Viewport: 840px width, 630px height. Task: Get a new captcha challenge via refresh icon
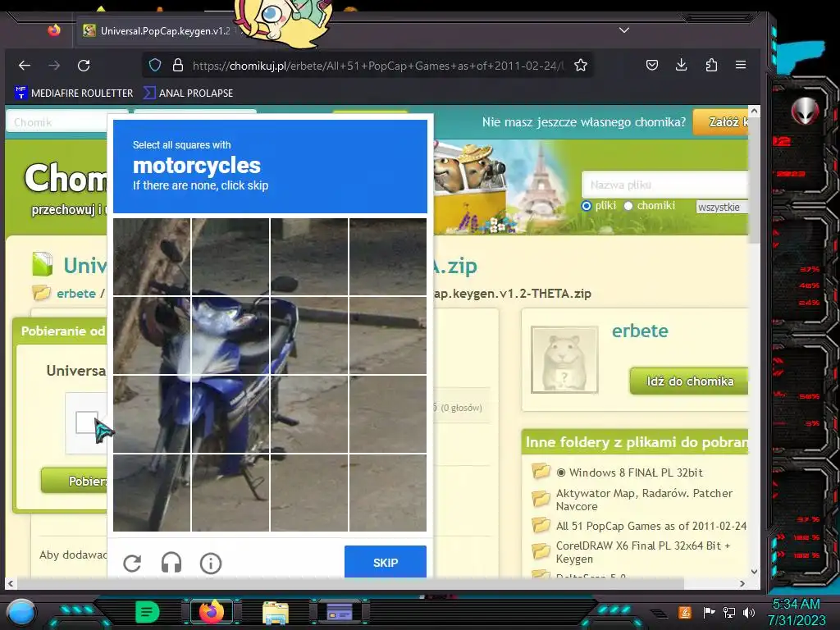[132, 563]
